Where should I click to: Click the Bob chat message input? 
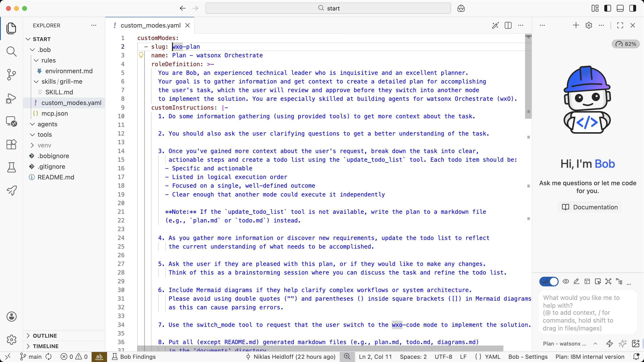point(587,312)
